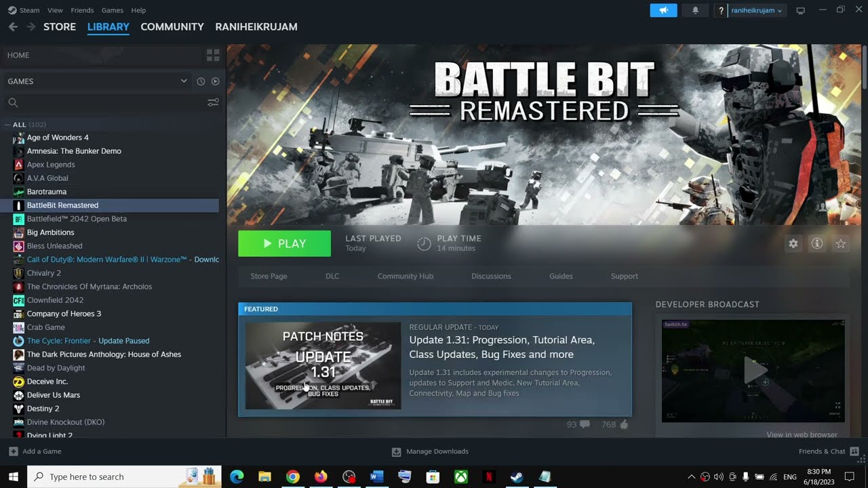Open BattleBit game settings gear
The height and width of the screenshot is (488, 868).
(x=793, y=244)
